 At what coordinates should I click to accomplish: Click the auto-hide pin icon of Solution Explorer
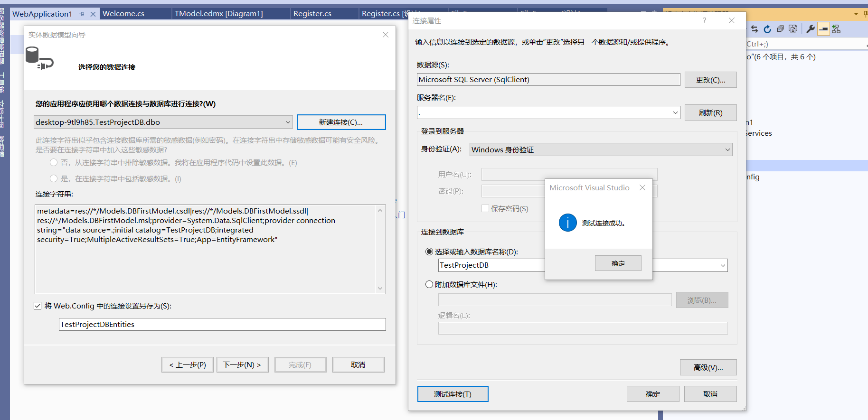pyautogui.click(x=865, y=14)
